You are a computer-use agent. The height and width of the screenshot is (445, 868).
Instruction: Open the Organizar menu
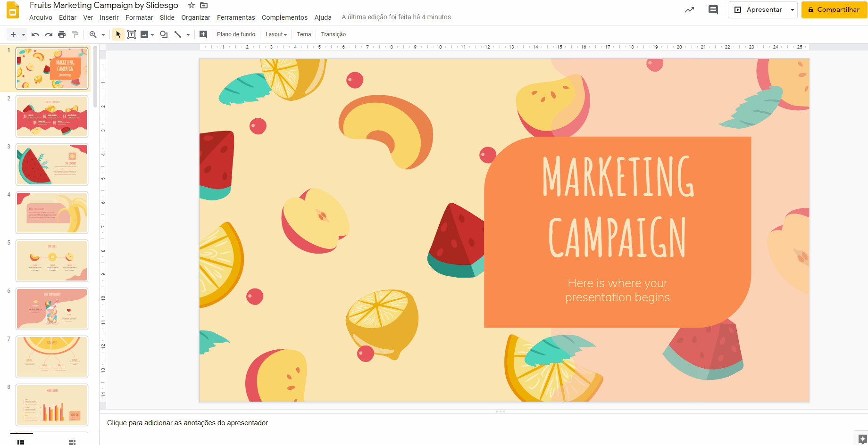(196, 17)
